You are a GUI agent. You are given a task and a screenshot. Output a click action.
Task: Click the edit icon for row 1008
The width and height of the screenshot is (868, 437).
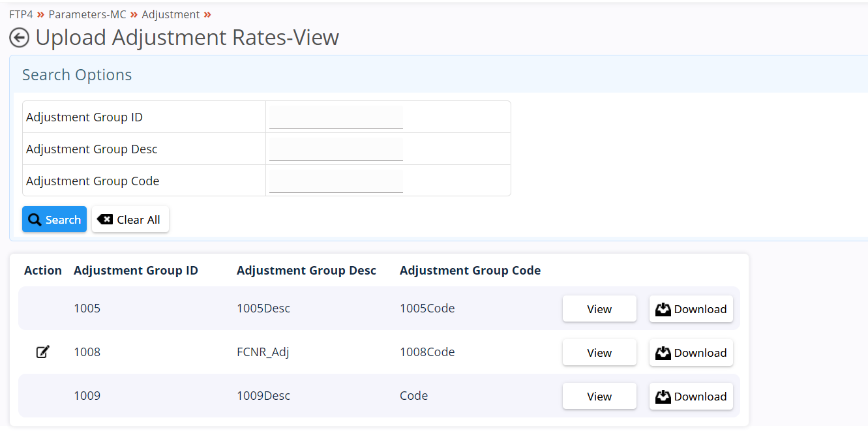click(x=42, y=352)
